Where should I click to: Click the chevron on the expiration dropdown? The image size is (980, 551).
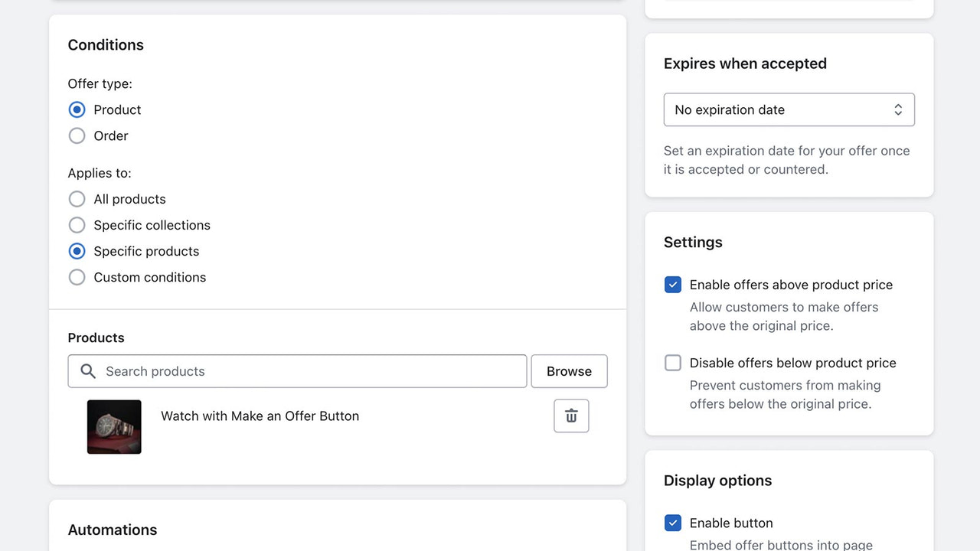(x=897, y=109)
